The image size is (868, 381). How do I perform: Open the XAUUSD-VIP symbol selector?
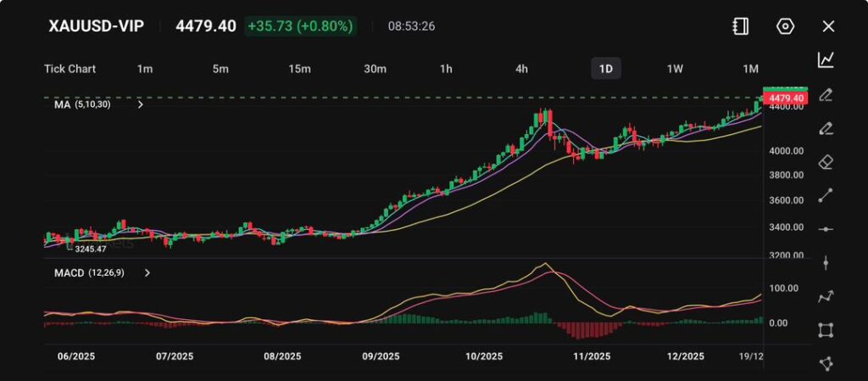pyautogui.click(x=96, y=26)
